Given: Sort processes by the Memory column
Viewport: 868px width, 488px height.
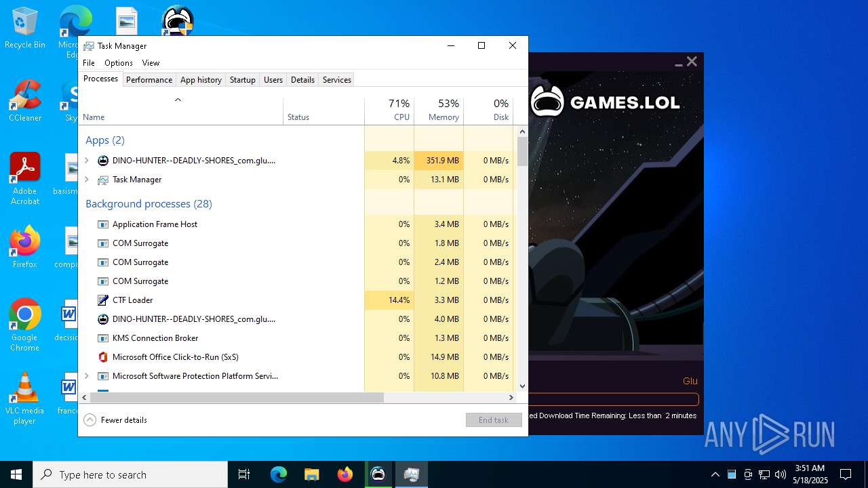Looking at the screenshot, I should (x=439, y=111).
